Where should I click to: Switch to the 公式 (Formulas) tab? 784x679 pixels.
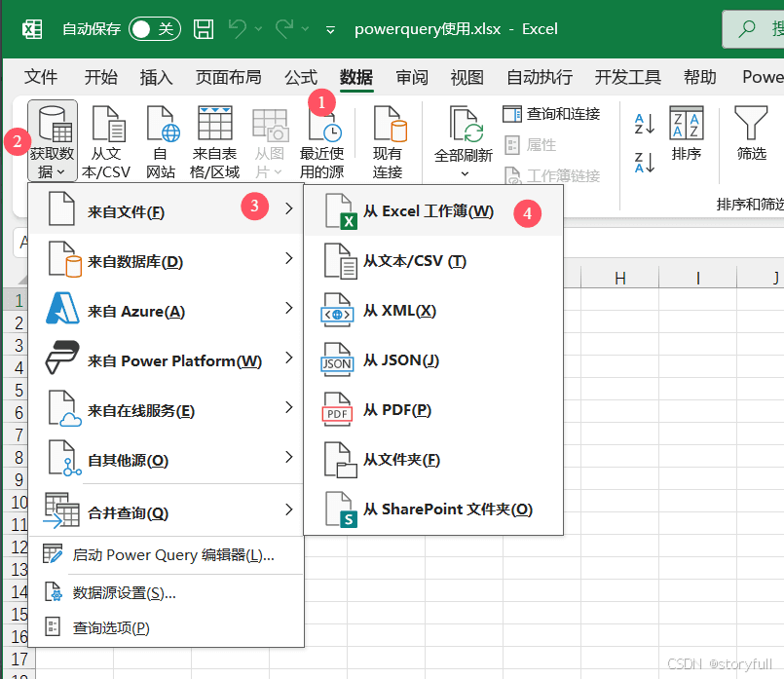(301, 77)
